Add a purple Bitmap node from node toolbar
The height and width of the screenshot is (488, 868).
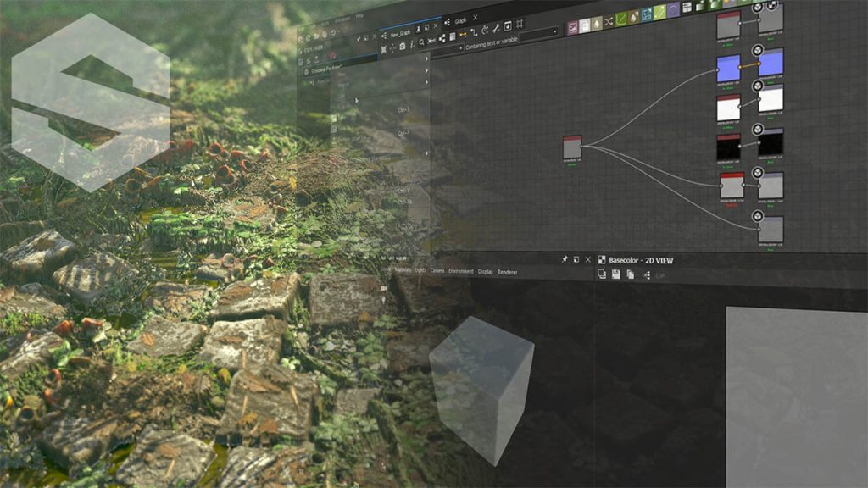point(572,28)
